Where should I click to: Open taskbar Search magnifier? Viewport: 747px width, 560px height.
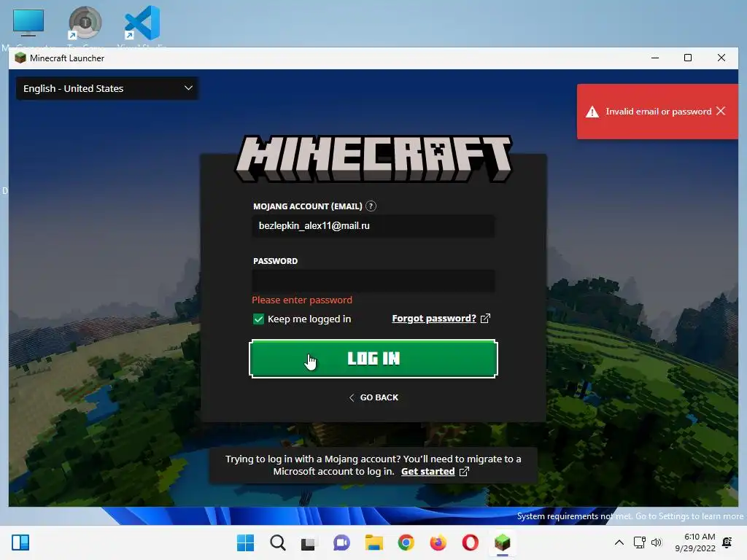click(x=278, y=542)
